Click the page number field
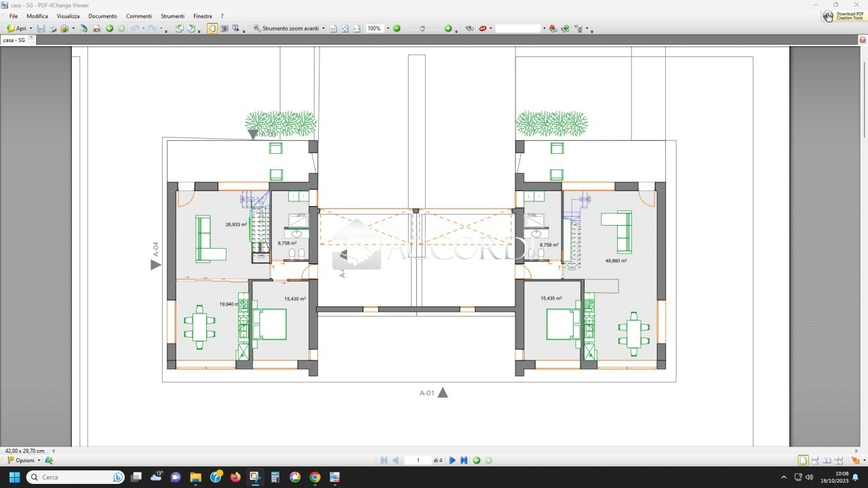The width and height of the screenshot is (868, 488). point(418,460)
